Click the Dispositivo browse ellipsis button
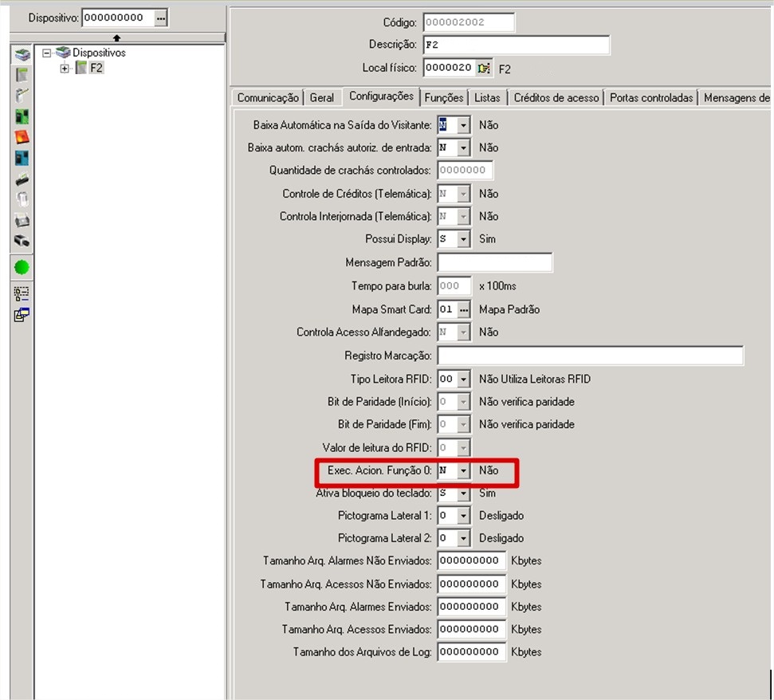This screenshot has height=700, width=774. (161, 18)
